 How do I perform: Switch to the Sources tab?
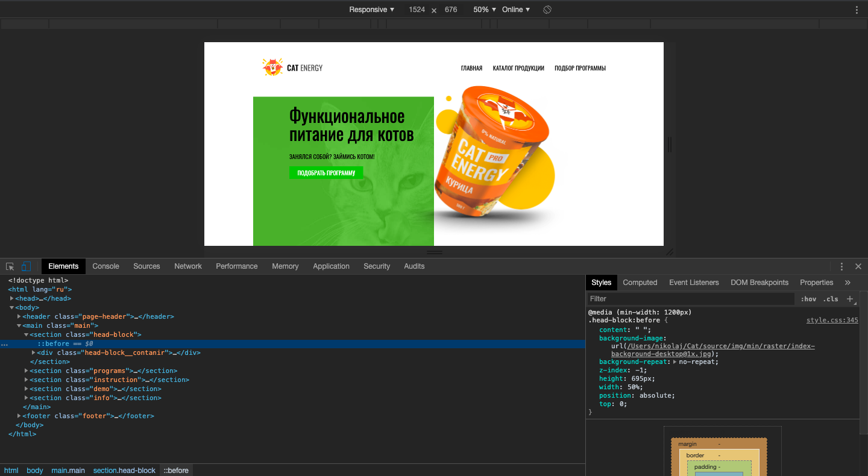(146, 266)
